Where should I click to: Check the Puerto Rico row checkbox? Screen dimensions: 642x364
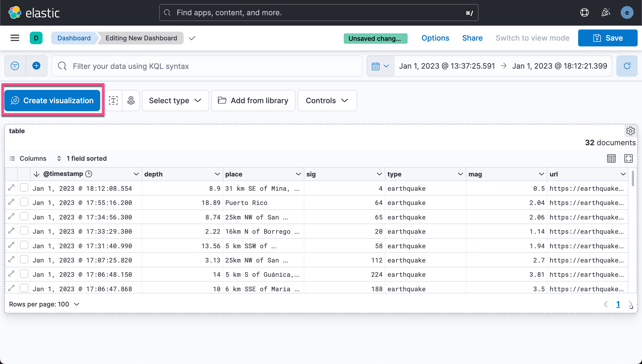[24, 202]
